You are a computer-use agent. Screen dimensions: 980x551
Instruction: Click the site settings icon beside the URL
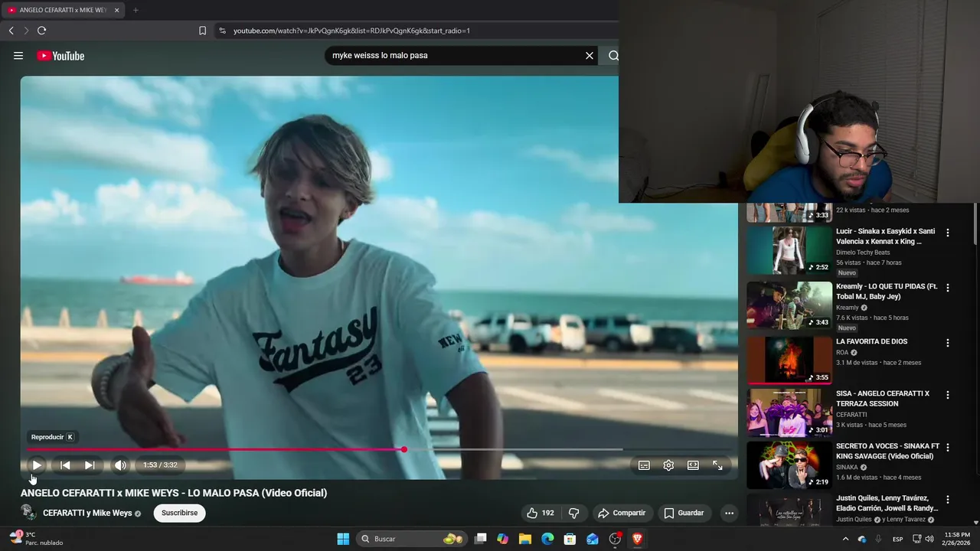[222, 31]
